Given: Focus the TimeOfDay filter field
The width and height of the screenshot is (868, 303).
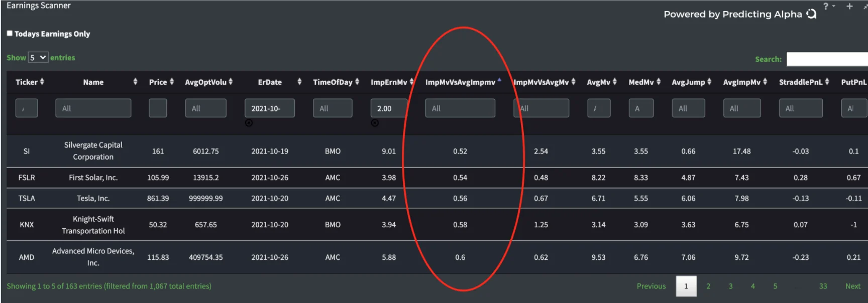Looking at the screenshot, I should pyautogui.click(x=333, y=108).
